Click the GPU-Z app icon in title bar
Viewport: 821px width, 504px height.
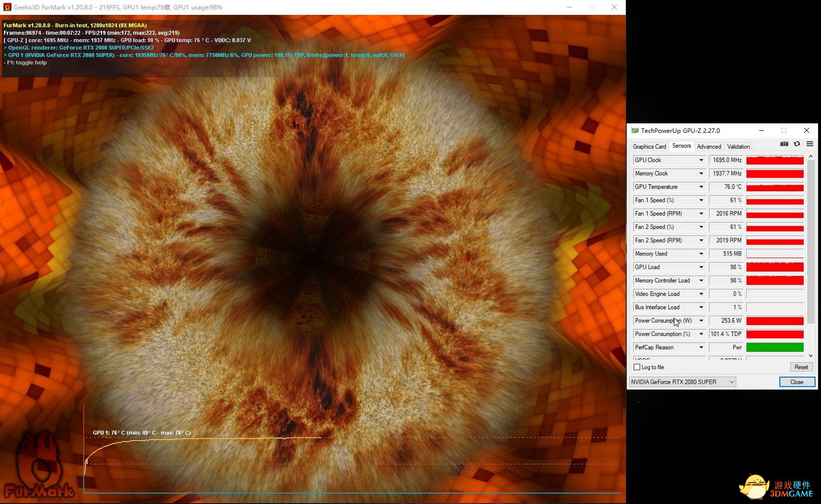635,131
